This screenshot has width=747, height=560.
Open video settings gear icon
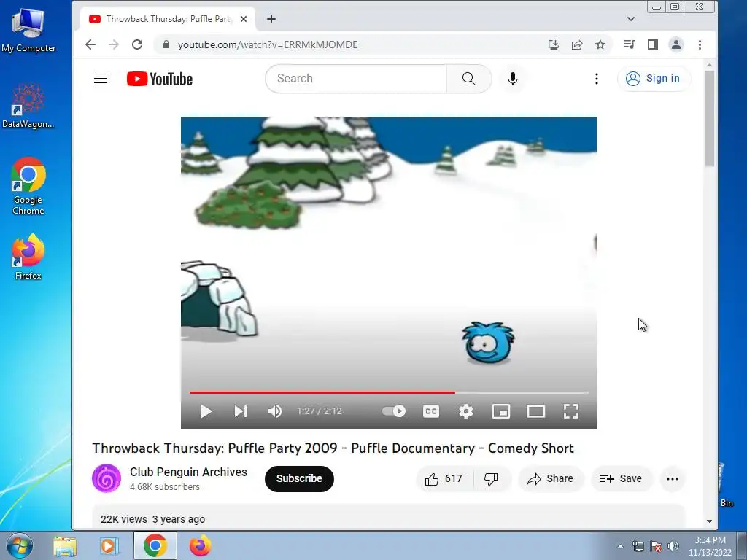tap(466, 411)
